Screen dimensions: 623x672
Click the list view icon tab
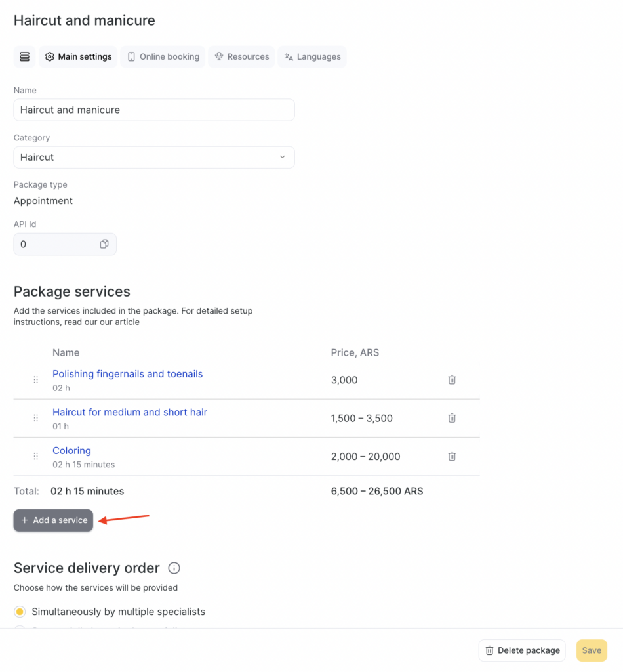click(24, 57)
